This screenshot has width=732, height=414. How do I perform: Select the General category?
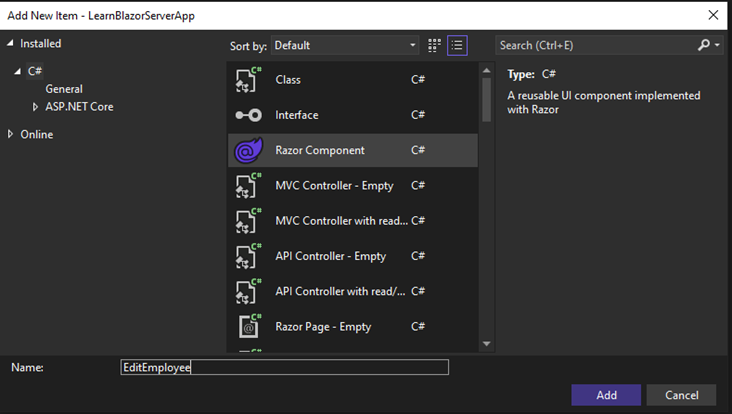click(x=64, y=89)
